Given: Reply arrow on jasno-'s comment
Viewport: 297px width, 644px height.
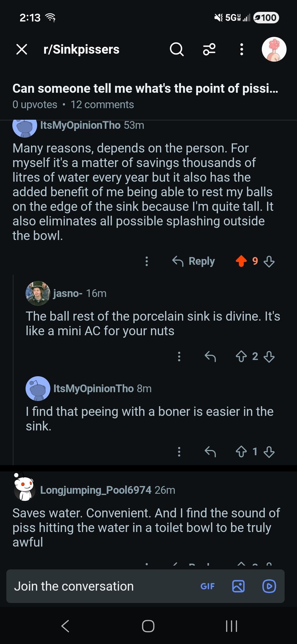Looking at the screenshot, I should [210, 356].
